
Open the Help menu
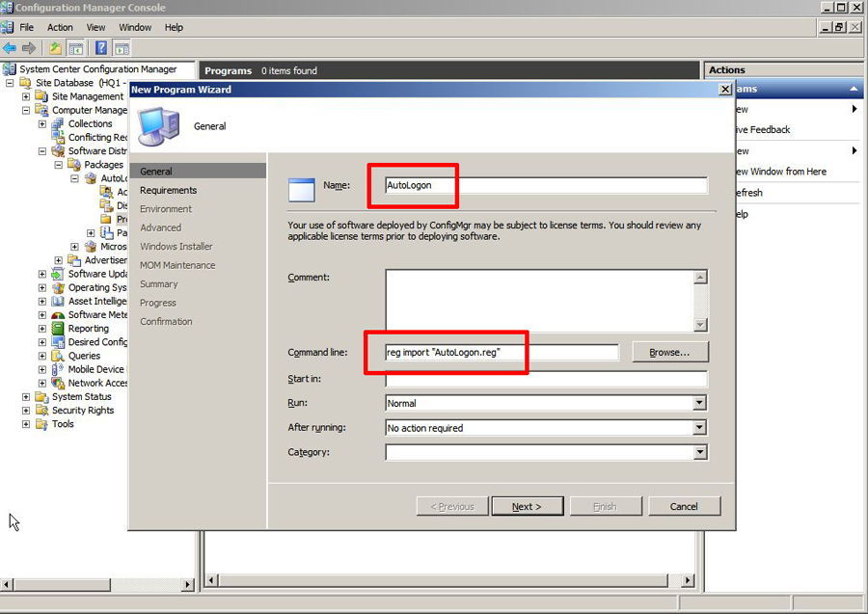pos(174,27)
